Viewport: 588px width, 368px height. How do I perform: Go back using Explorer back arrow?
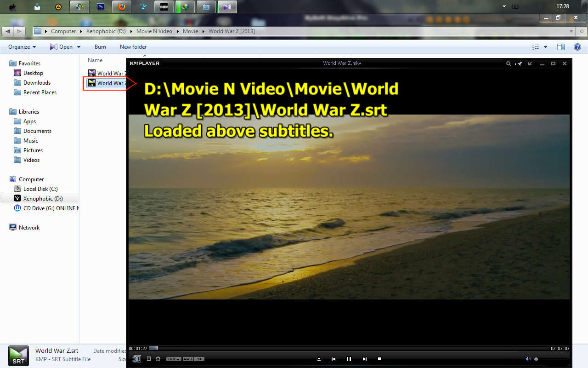[x=8, y=31]
